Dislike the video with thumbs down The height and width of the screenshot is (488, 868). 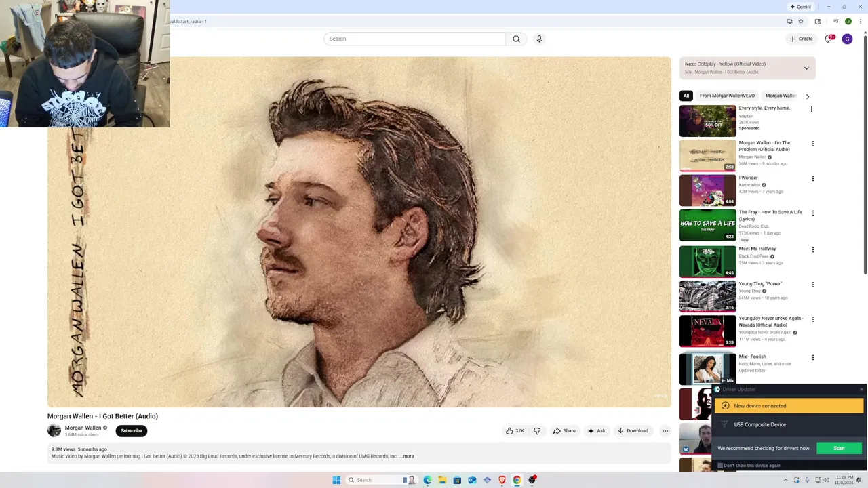[x=537, y=431]
